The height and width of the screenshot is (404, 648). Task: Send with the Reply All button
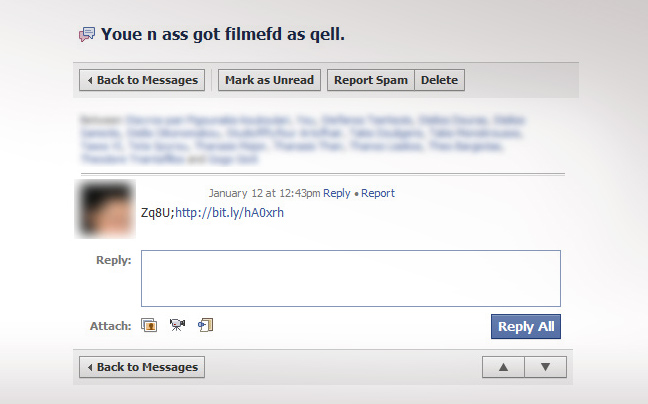(x=526, y=327)
